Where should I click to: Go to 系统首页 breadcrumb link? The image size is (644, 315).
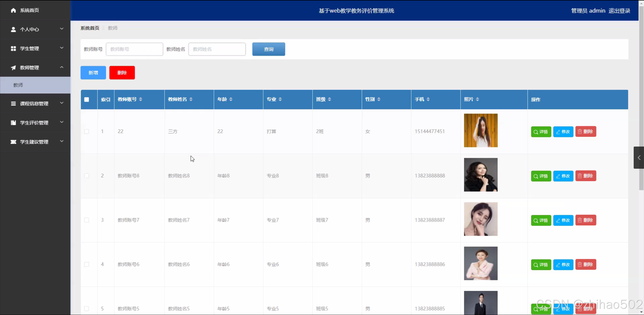tap(90, 28)
